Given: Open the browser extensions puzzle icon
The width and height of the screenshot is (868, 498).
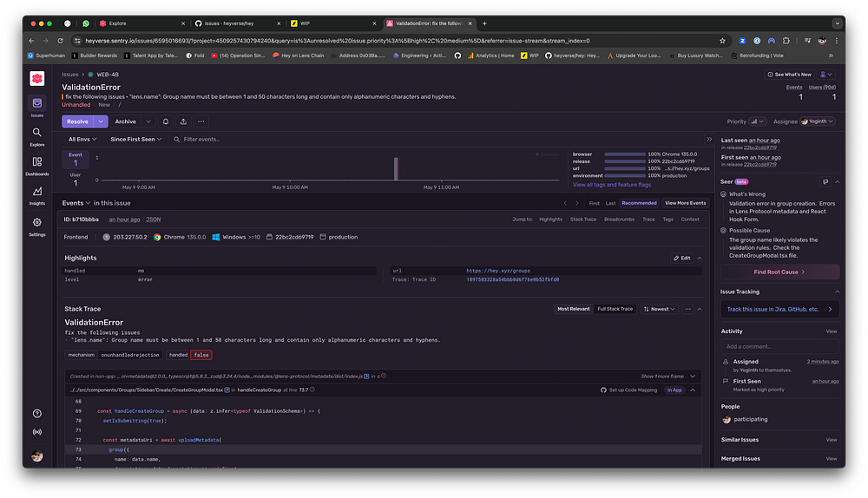Looking at the screenshot, I should coord(786,41).
